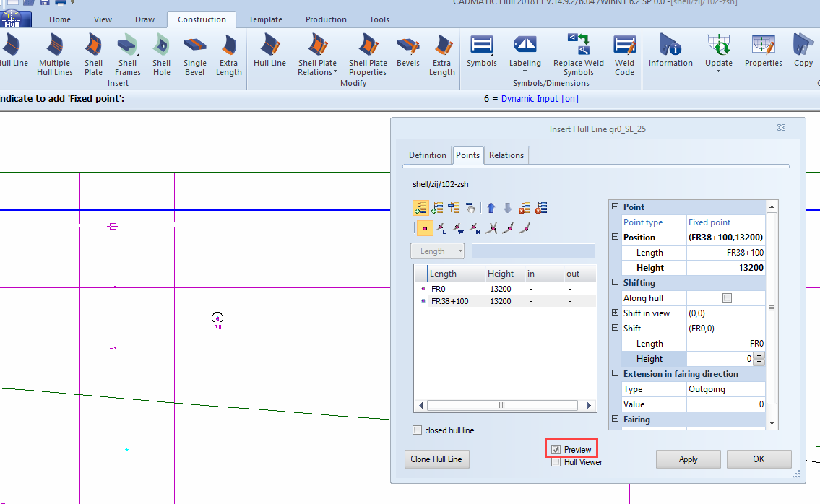Image resolution: width=820 pixels, height=504 pixels.
Task: Open the Information tool
Action: [670, 53]
